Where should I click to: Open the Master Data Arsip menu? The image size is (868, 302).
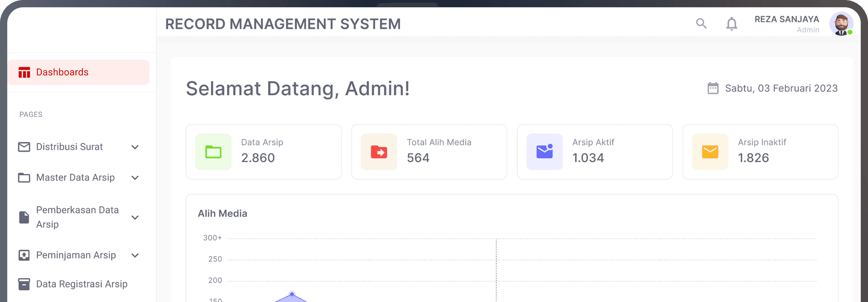[79, 177]
